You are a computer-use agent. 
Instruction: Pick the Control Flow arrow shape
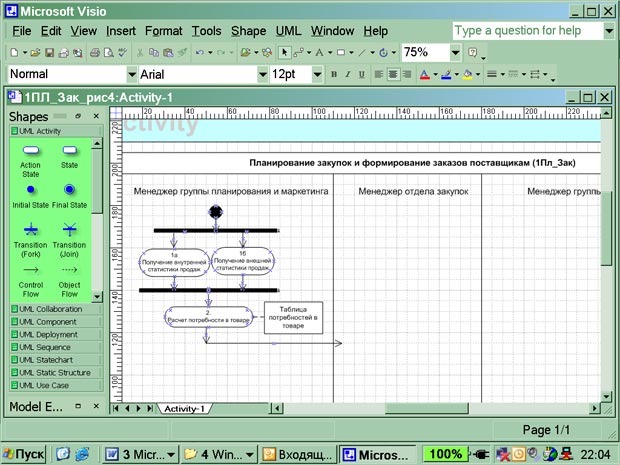31,270
